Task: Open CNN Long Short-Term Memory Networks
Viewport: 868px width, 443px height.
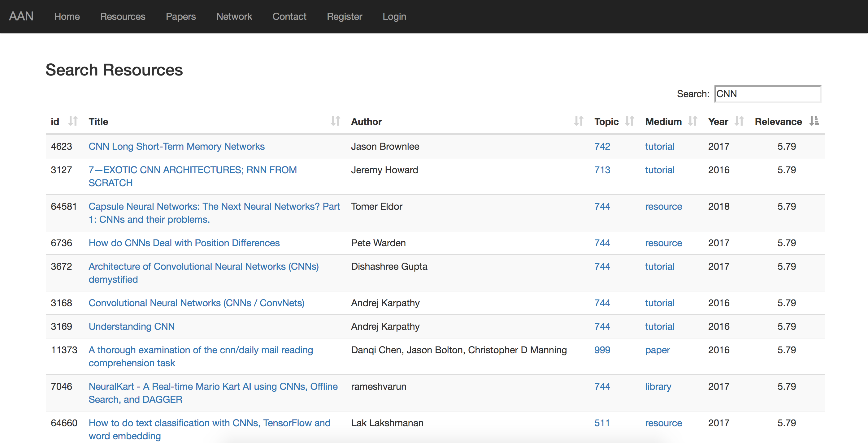Action: point(176,146)
